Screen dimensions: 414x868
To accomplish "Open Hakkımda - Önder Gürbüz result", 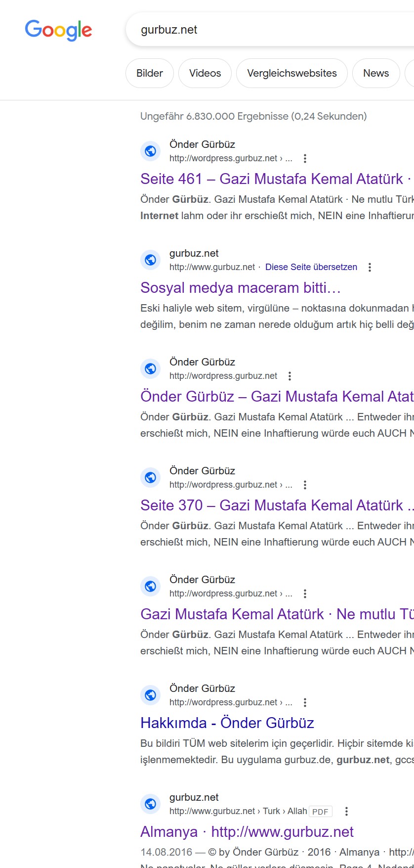I will point(227,723).
